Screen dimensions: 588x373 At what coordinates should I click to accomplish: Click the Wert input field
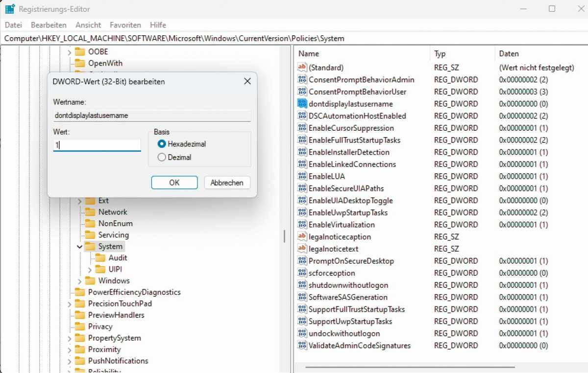[97, 145]
